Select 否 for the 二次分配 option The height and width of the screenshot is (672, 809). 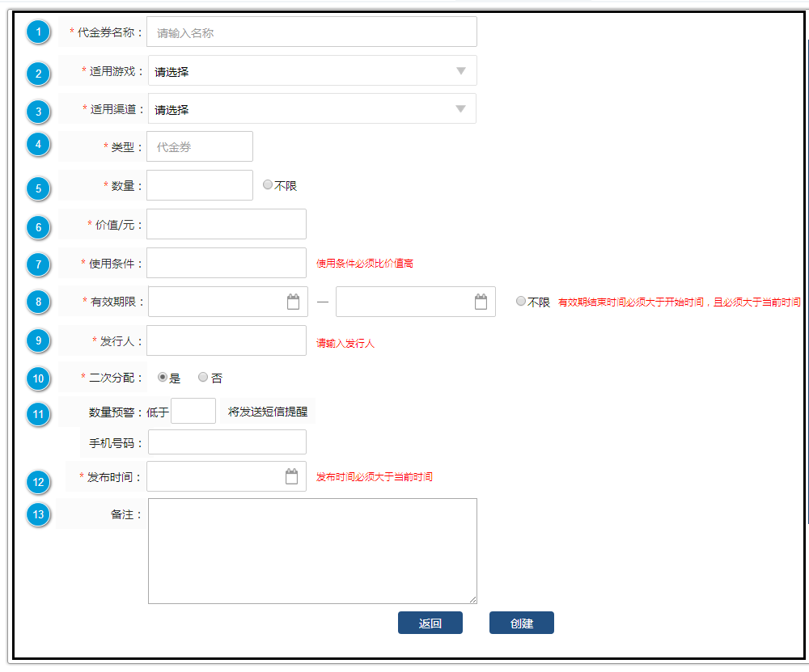point(203,377)
